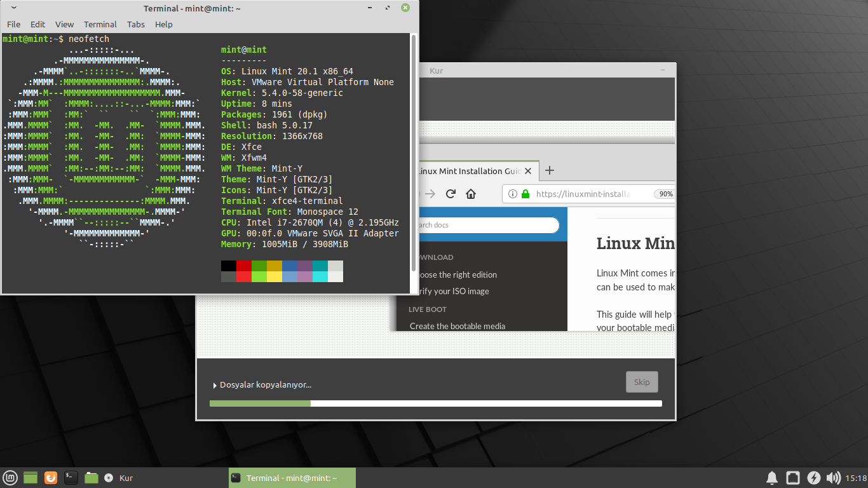Open the Files folder launcher in panel
This screenshot has width=868, height=488.
tap(92, 478)
